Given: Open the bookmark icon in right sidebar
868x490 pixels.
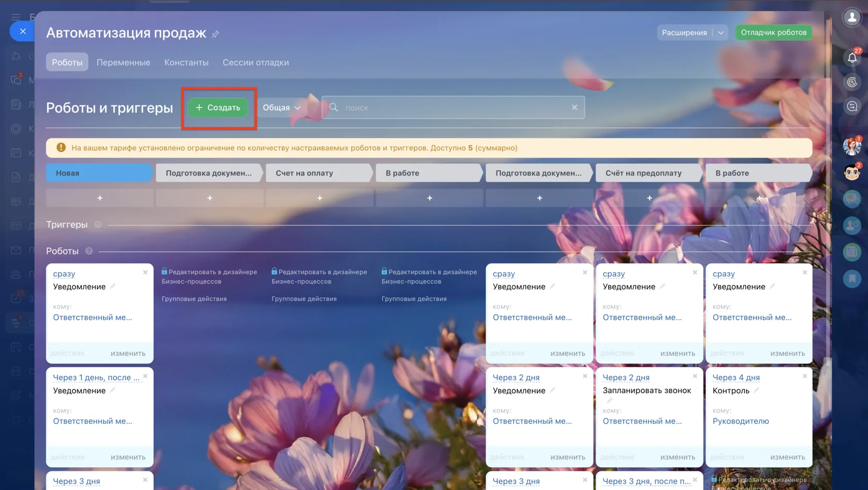Looking at the screenshot, I should click(852, 279).
